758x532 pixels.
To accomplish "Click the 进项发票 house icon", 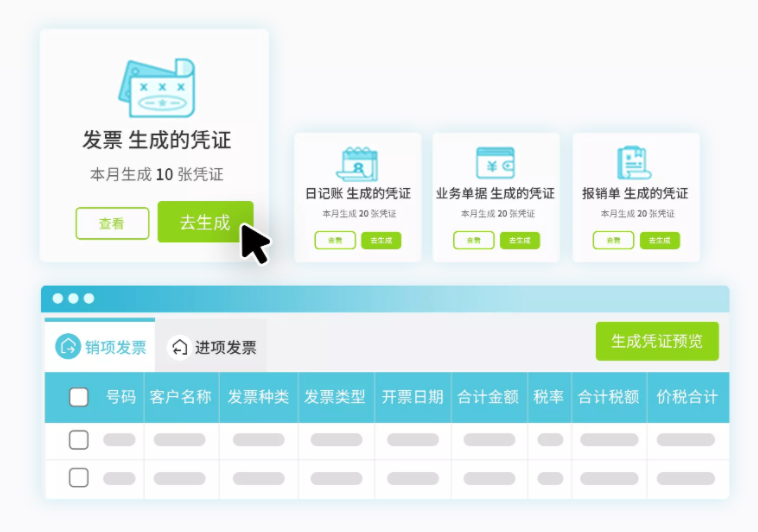I will coord(179,347).
